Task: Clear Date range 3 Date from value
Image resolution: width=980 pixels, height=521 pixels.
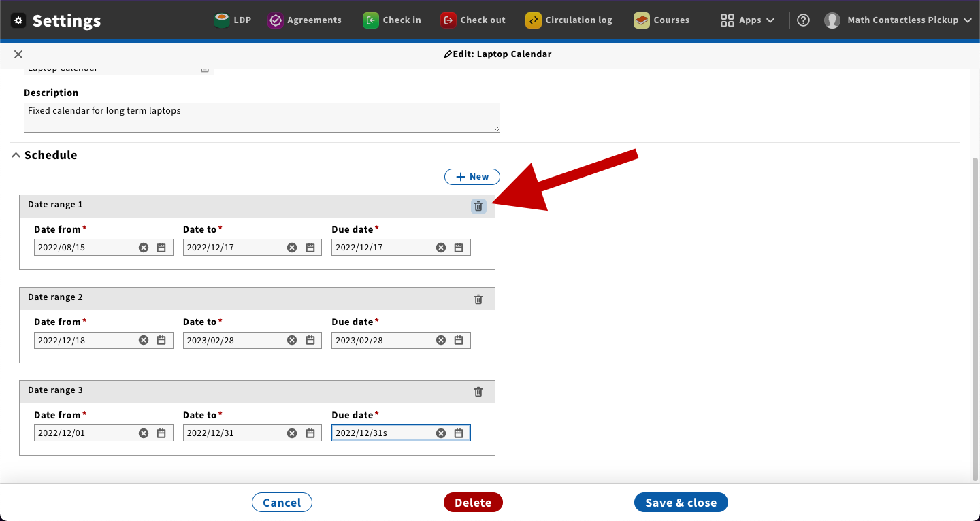Action: pyautogui.click(x=144, y=433)
